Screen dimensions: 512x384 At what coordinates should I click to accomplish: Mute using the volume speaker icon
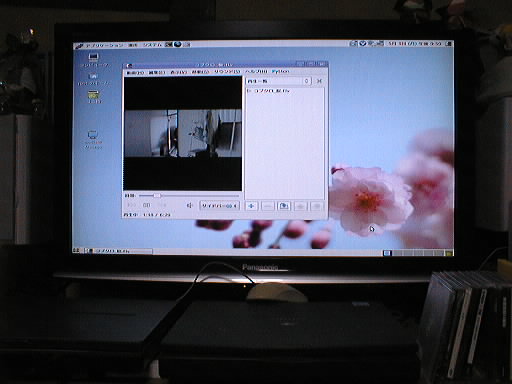tap(190, 205)
